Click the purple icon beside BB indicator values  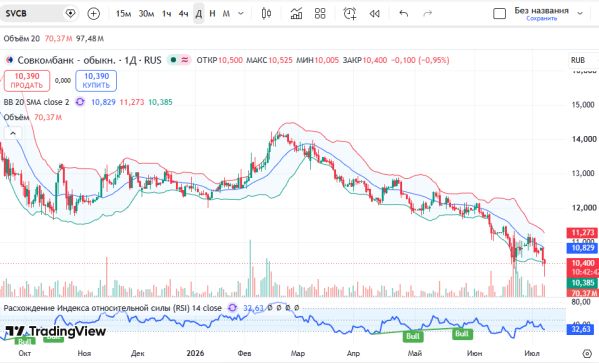pos(80,102)
